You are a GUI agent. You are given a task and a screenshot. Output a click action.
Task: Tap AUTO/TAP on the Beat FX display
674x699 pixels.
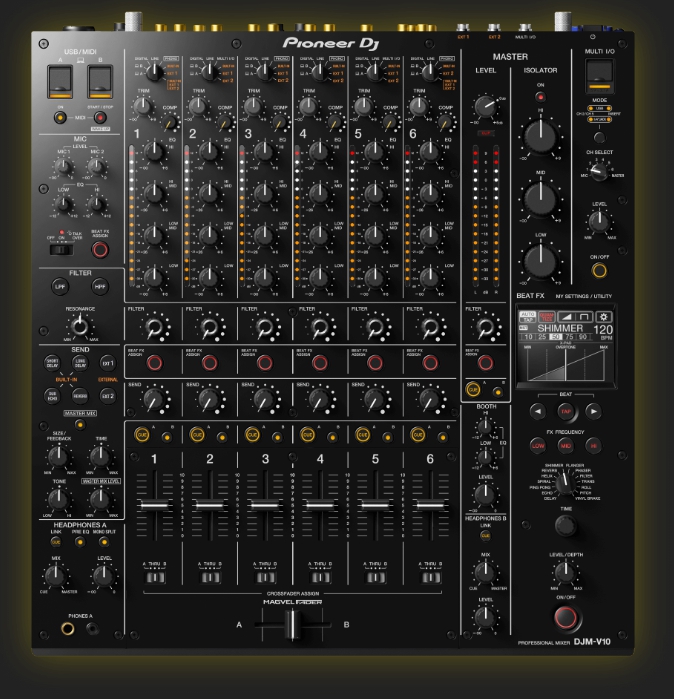528,317
